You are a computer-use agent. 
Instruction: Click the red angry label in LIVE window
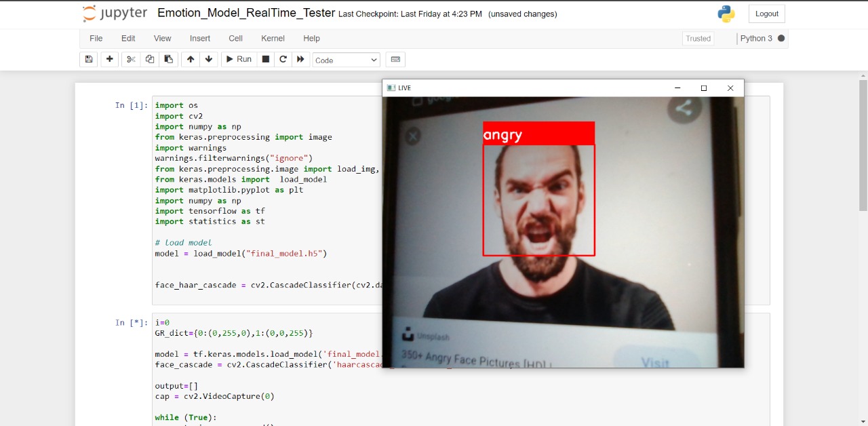(x=538, y=134)
